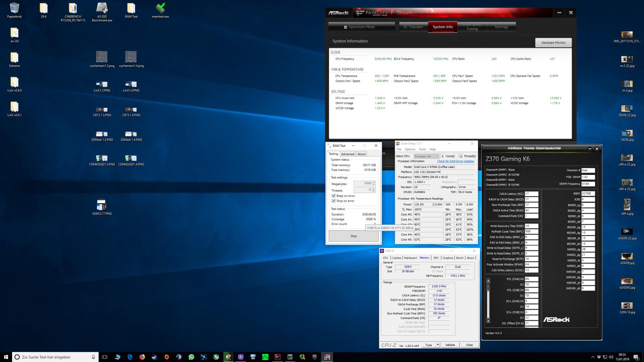The height and width of the screenshot is (362, 644).
Task: Click Operation Mode in F-Stream
Action: (361, 27)
